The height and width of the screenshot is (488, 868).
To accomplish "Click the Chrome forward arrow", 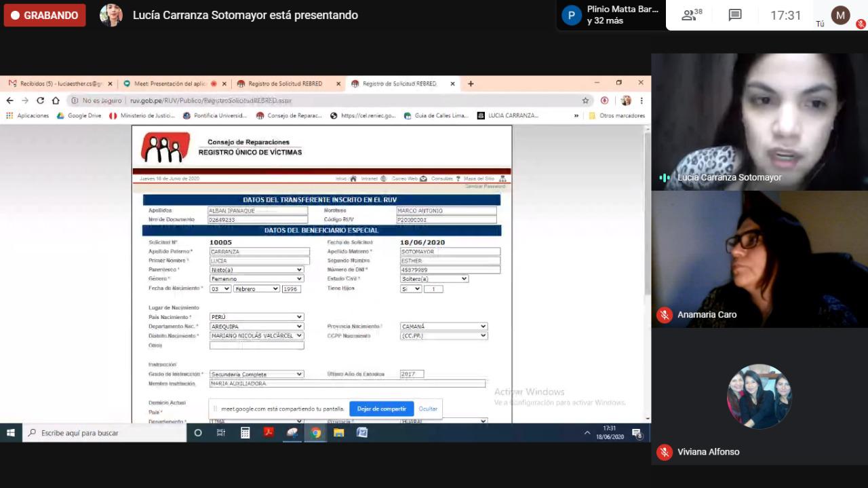I will point(25,100).
